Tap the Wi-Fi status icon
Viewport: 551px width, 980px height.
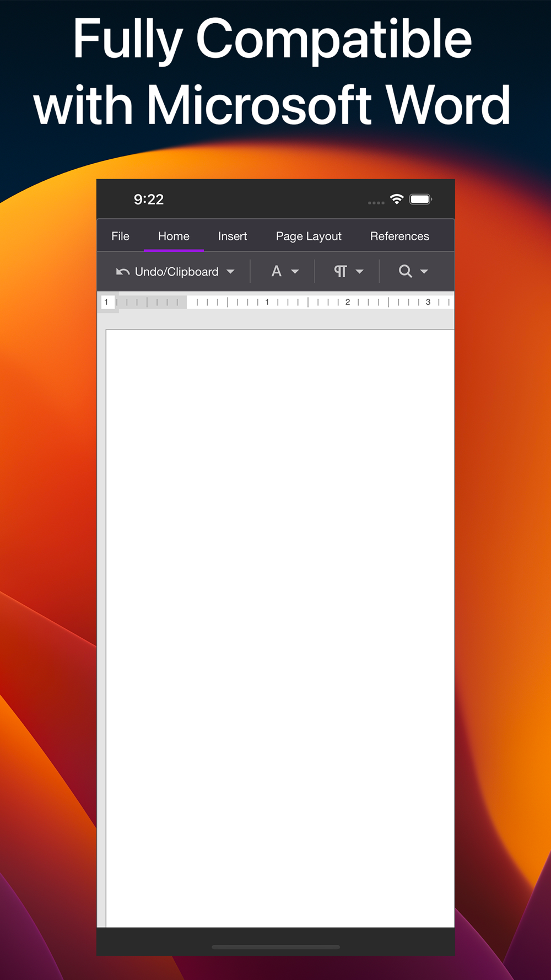(397, 200)
